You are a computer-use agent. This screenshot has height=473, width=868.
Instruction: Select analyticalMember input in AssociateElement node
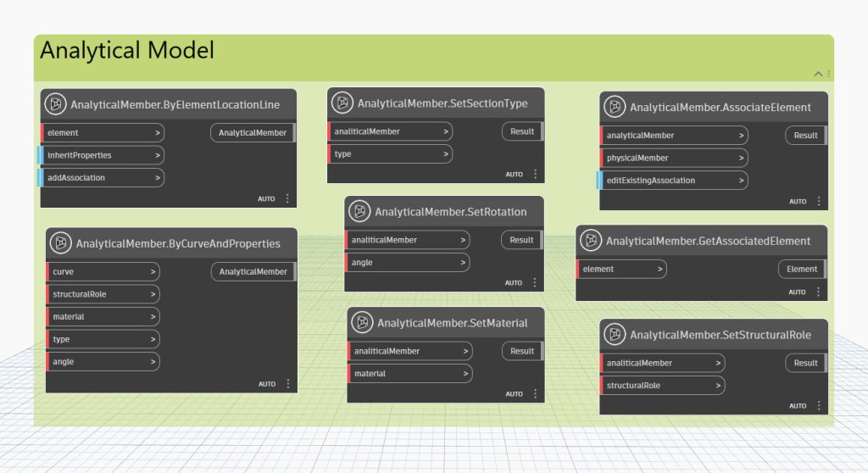[x=674, y=135]
